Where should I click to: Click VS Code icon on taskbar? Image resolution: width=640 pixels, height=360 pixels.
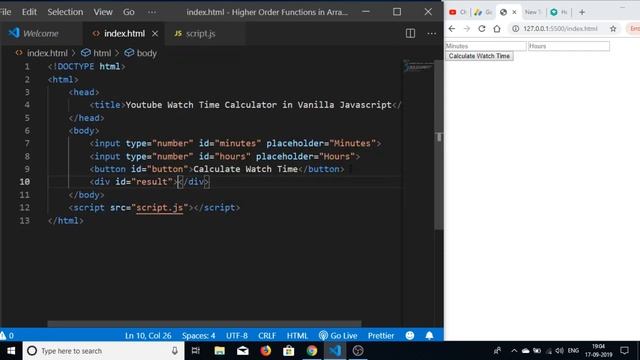335,351
